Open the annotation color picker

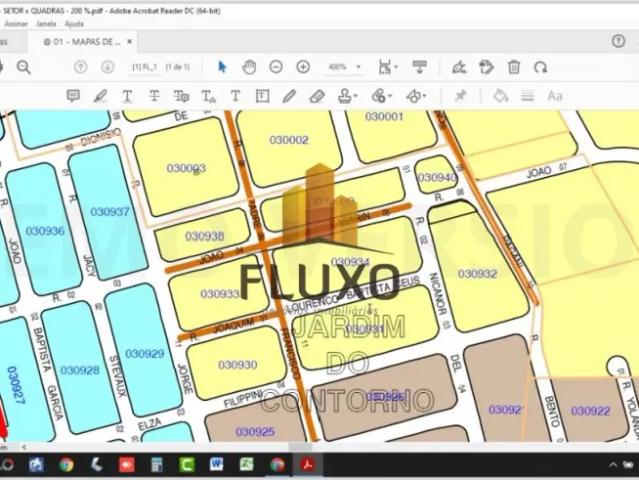pyautogui.click(x=501, y=96)
